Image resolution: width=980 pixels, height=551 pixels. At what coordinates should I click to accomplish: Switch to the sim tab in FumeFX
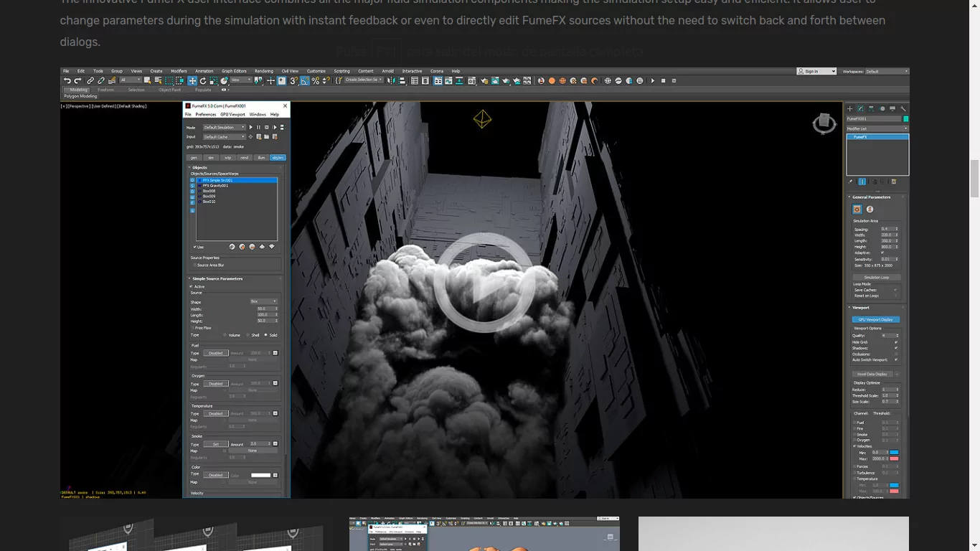[x=211, y=158]
